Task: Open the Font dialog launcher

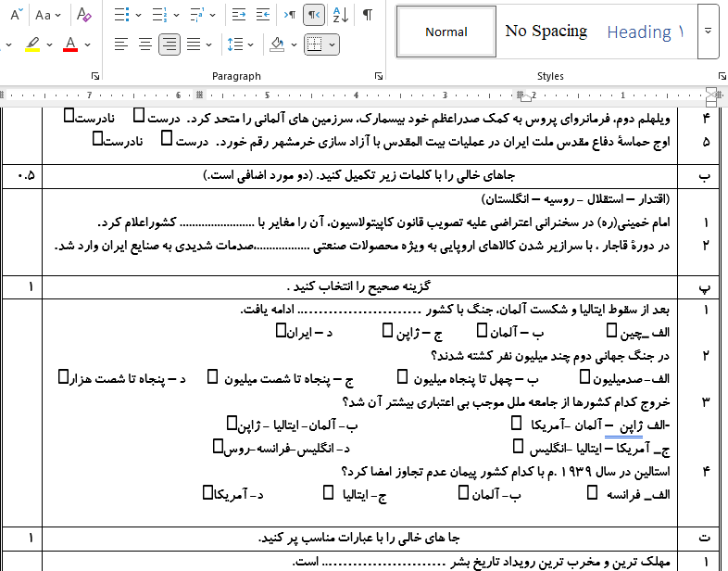Action: point(95,76)
